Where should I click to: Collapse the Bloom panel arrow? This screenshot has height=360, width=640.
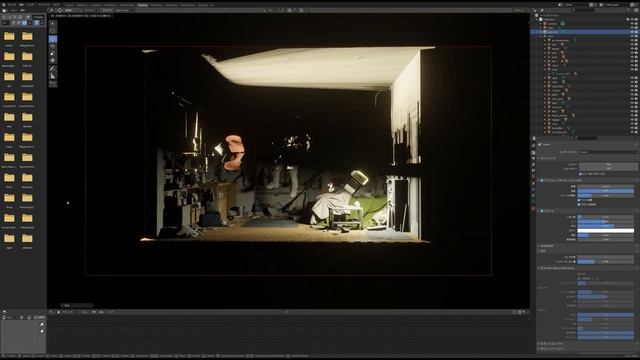pos(538,211)
